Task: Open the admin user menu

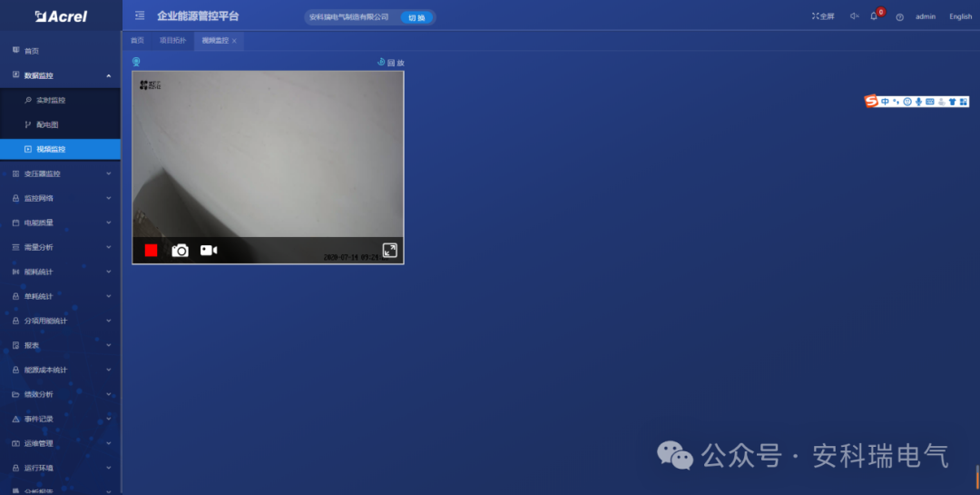Action: pyautogui.click(x=926, y=17)
